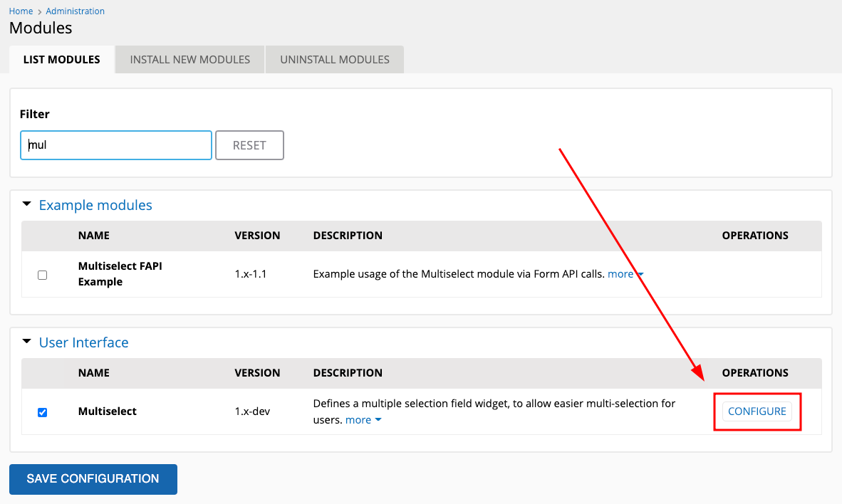Disable the Multiselect module checkbox
Viewport: 842px width, 504px height.
(42, 411)
